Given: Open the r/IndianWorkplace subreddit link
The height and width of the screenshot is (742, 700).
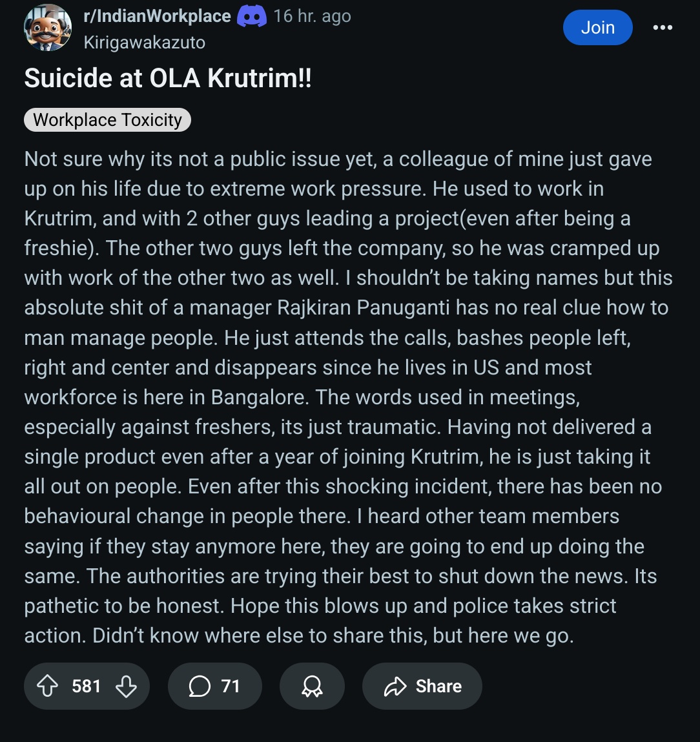Looking at the screenshot, I should (157, 16).
